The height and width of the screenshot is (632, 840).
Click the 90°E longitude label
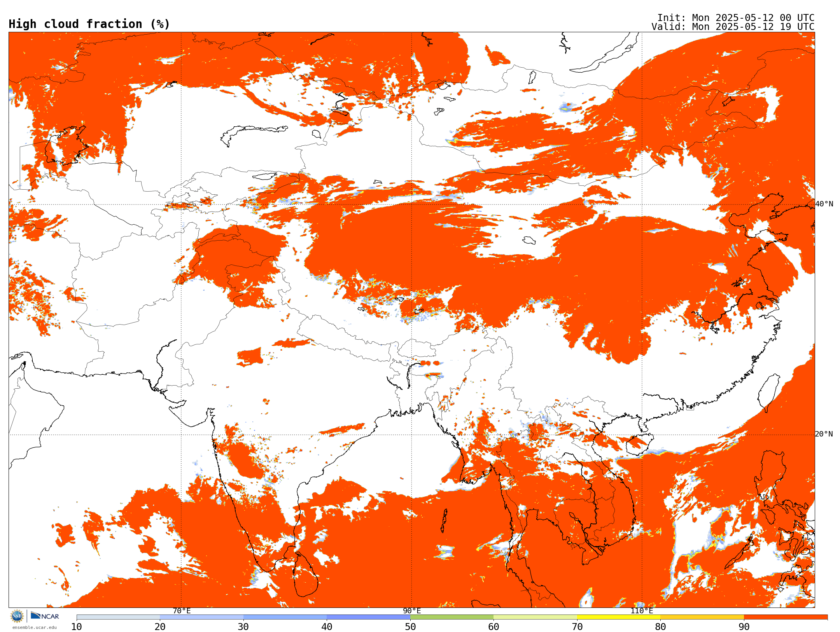point(412,611)
